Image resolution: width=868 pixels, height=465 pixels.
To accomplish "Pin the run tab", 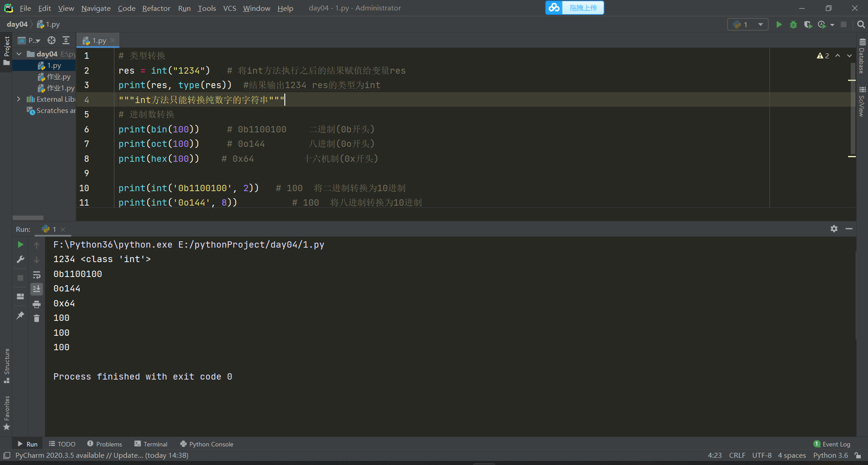I will click(20, 315).
